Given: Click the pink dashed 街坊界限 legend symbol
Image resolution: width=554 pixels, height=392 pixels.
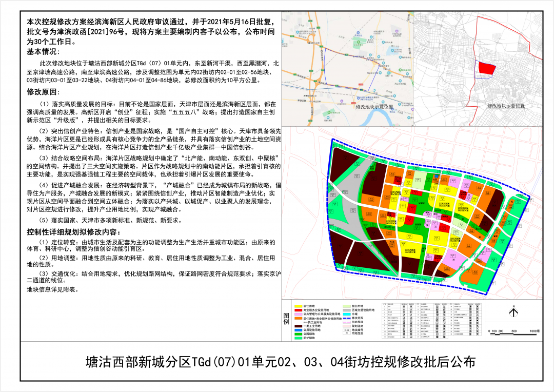Looking at the screenshot, I should pyautogui.click(x=347, y=322).
